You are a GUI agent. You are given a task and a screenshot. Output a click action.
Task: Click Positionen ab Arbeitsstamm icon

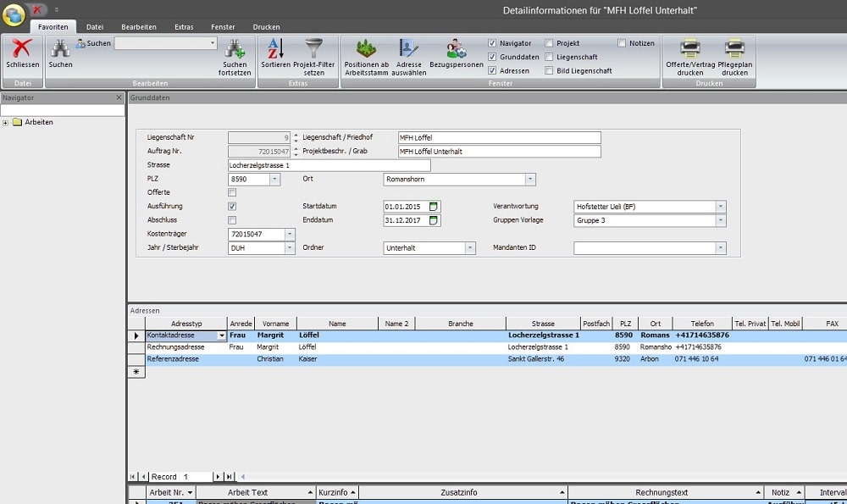(x=366, y=48)
